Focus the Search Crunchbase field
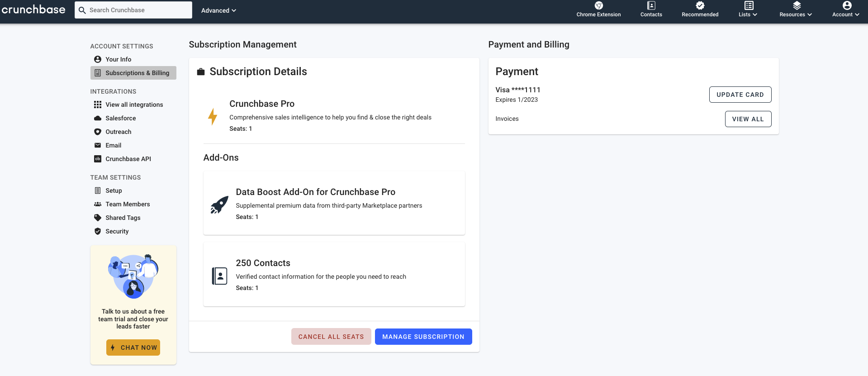The width and height of the screenshot is (868, 376). pos(133,10)
